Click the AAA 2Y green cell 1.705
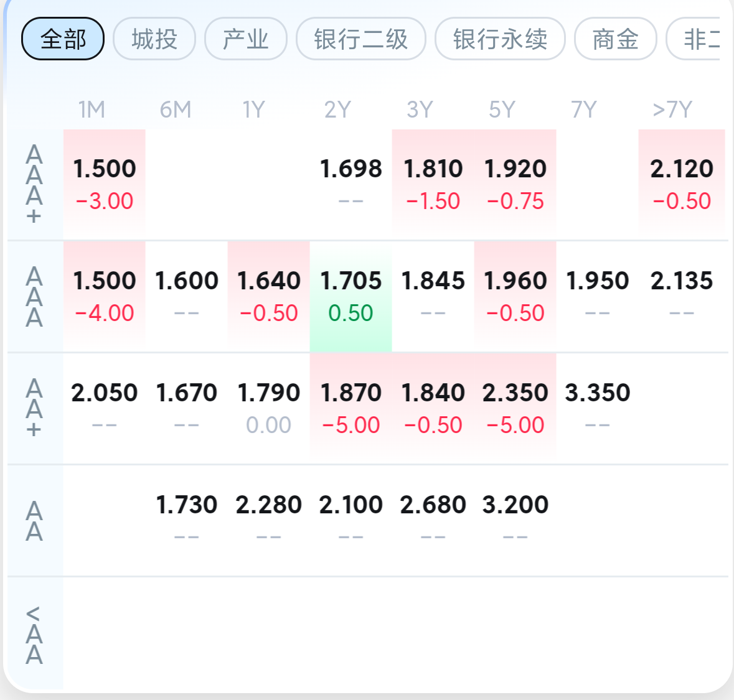This screenshot has height=700, width=734. click(351, 296)
